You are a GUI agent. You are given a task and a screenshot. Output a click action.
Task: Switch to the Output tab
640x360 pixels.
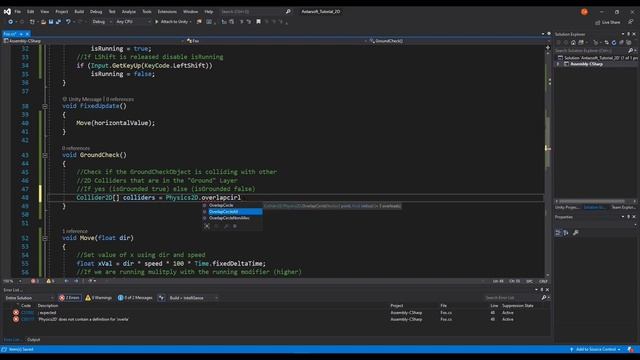tap(33, 340)
